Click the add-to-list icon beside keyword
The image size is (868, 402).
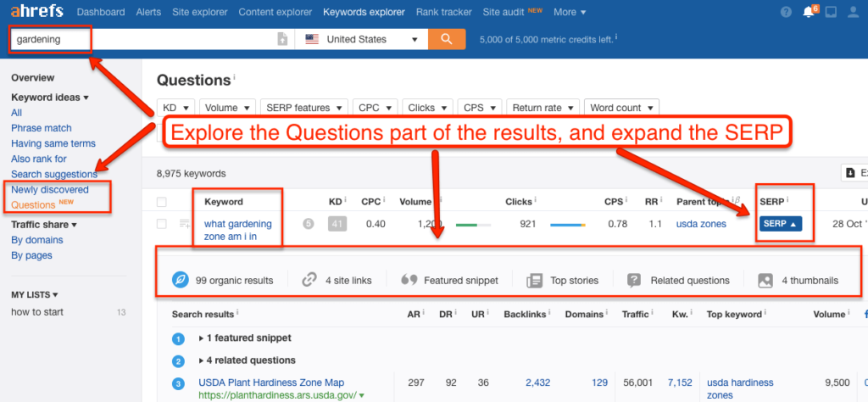coord(185,224)
